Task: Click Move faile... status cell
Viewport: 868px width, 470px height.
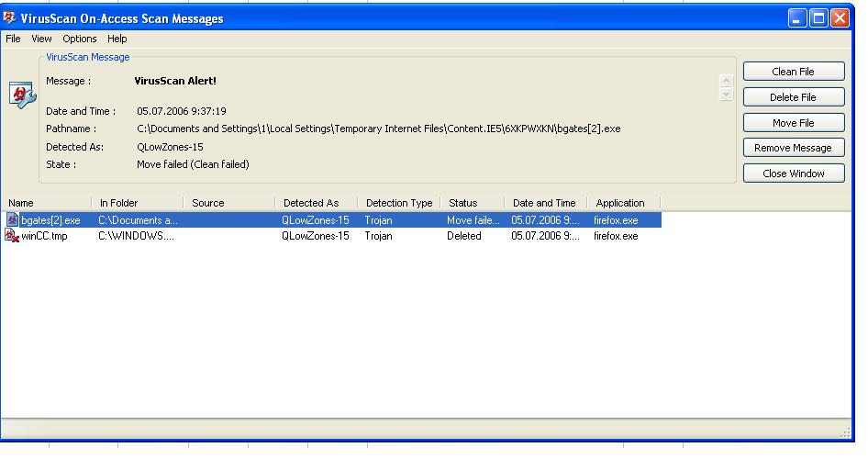Action: point(473,220)
